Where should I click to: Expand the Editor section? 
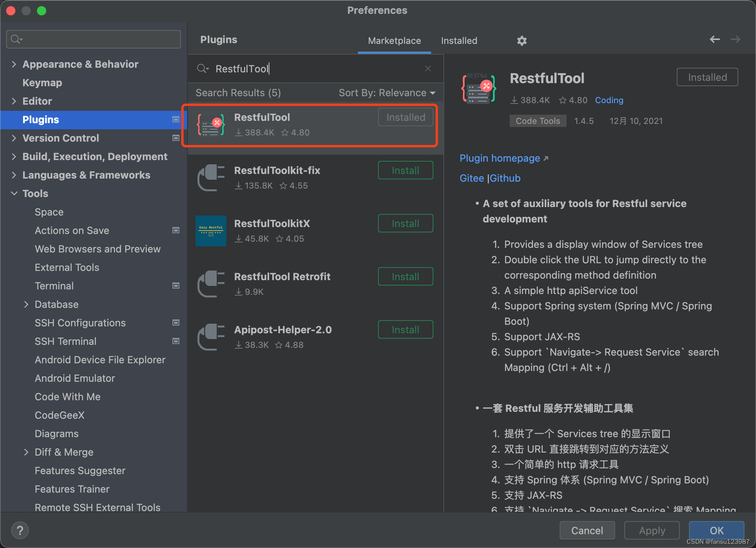(x=14, y=101)
